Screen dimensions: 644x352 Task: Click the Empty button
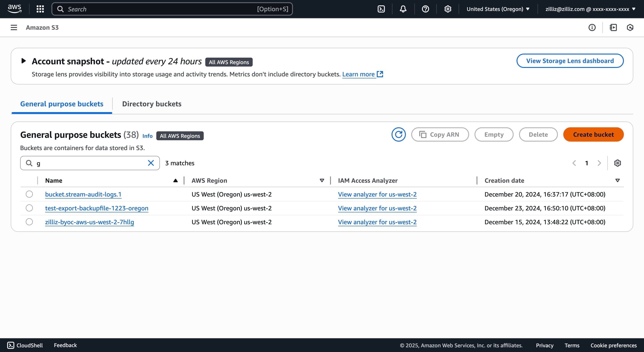(x=494, y=134)
